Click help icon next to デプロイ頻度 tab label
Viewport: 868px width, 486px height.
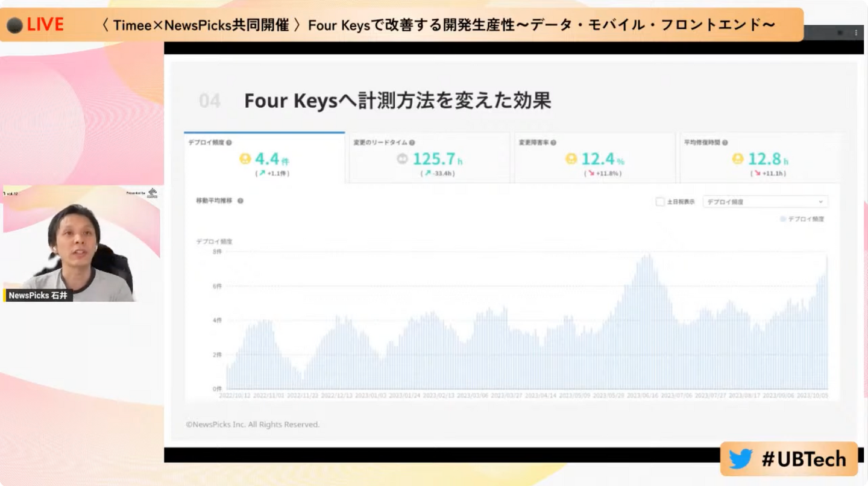pos(229,143)
